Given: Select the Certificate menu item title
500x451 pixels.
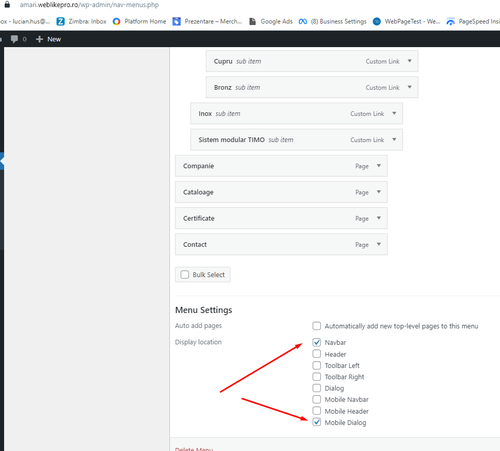Looking at the screenshot, I should click(199, 218).
